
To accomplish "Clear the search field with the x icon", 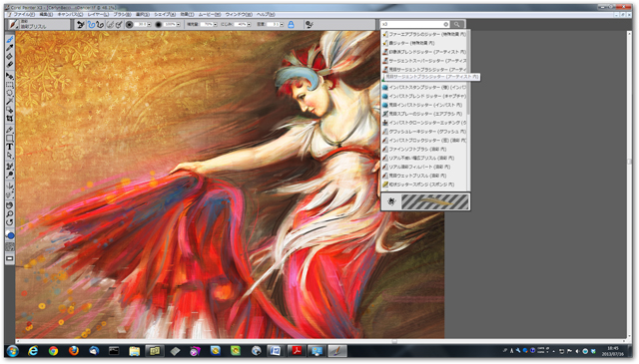I will tap(446, 24).
